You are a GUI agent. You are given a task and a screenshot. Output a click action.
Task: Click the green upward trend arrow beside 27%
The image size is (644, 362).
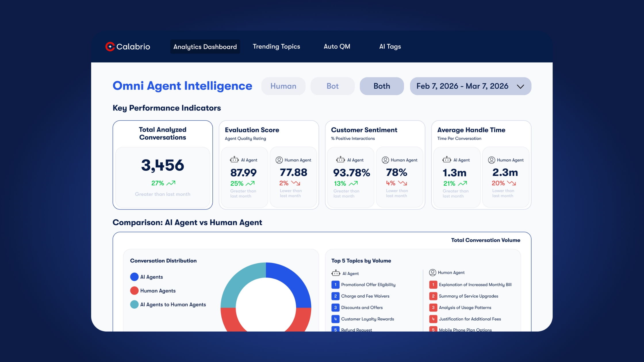171,183
